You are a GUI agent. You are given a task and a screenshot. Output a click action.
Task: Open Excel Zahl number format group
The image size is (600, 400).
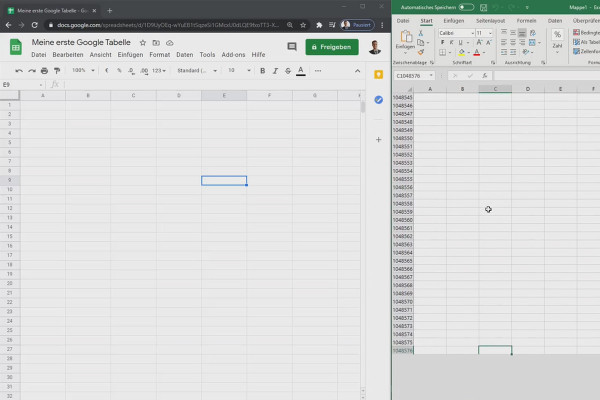(558, 41)
